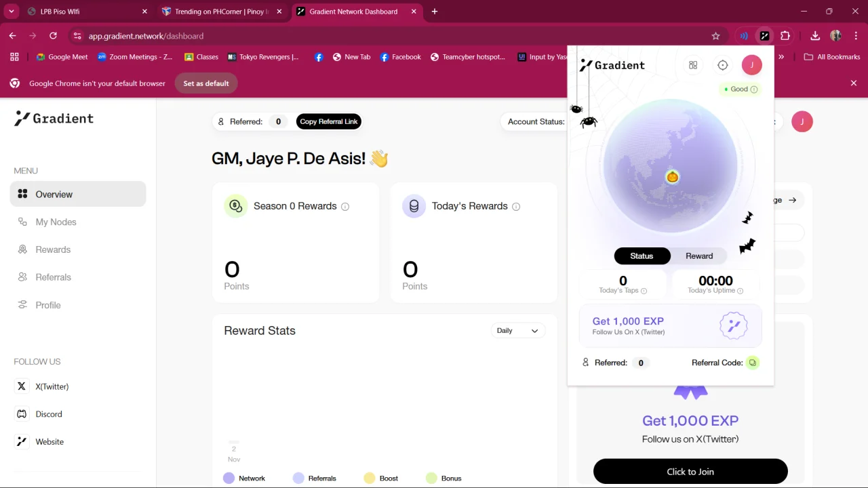Close the LPB Piso Wifi tab
The height and width of the screenshot is (488, 868).
(x=144, y=12)
